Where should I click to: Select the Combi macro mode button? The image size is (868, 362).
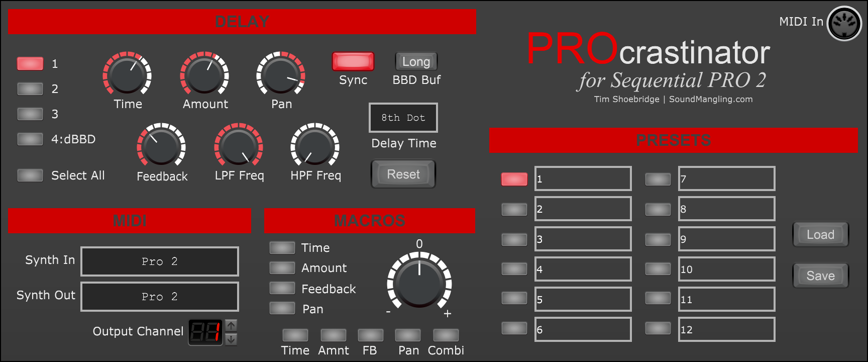click(x=446, y=335)
